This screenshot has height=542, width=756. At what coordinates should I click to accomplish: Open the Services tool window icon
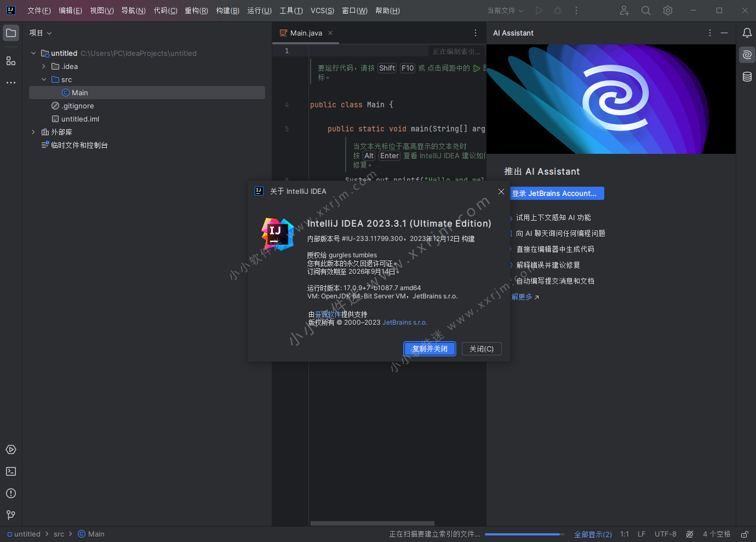[x=11, y=449]
